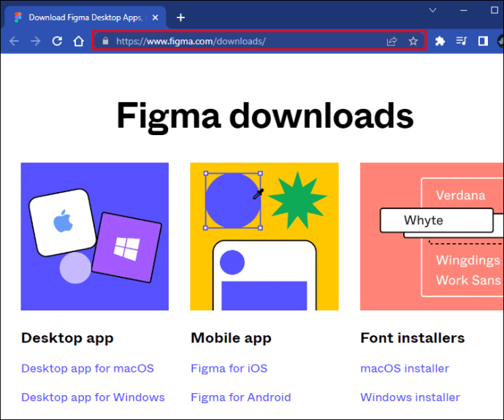This screenshot has width=504, height=420.
Task: Open the Figma for iOS link
Action: click(229, 368)
